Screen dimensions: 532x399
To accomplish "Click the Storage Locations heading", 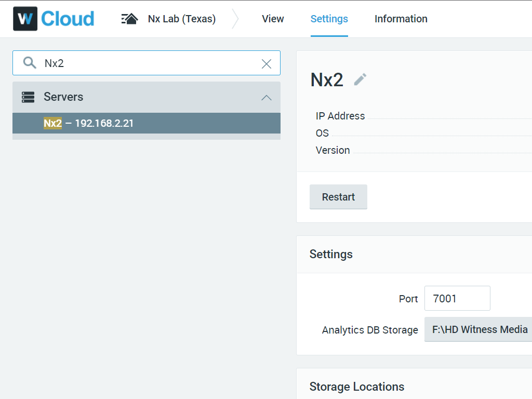I will tap(356, 387).
